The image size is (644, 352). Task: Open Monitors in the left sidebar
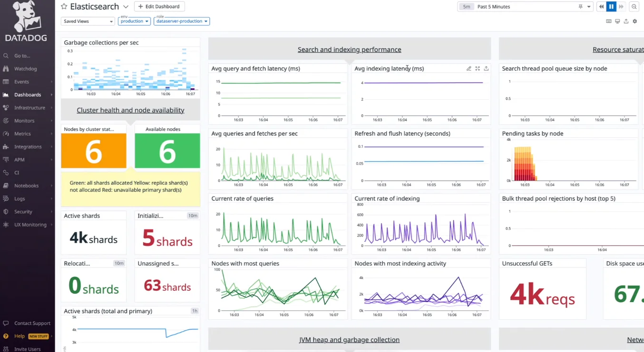point(24,121)
